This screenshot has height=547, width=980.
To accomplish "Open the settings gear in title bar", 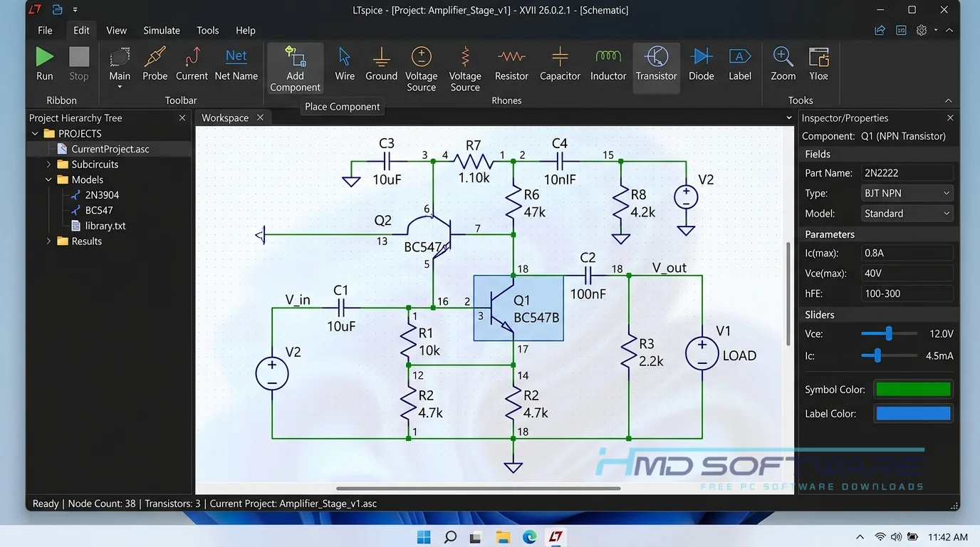I will (922, 30).
